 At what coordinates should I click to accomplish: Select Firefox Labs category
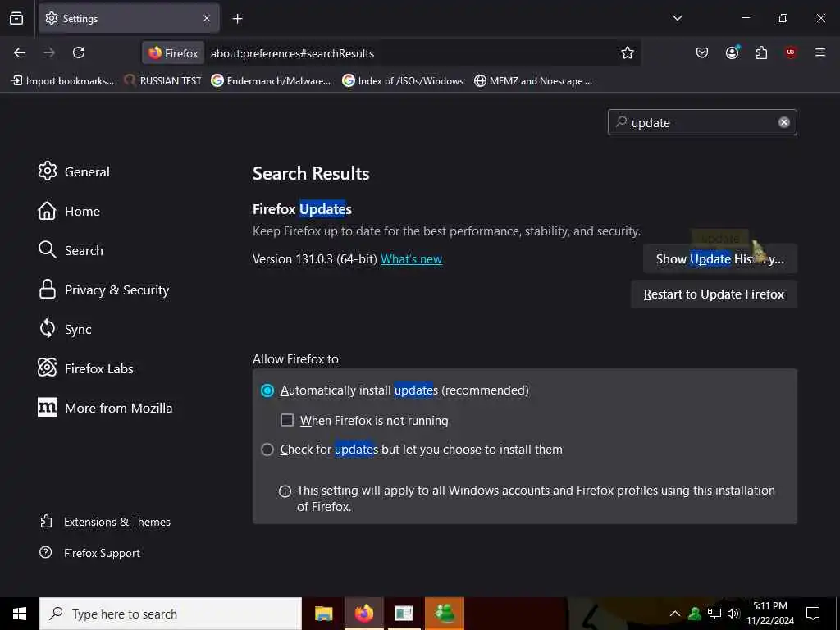85,368
